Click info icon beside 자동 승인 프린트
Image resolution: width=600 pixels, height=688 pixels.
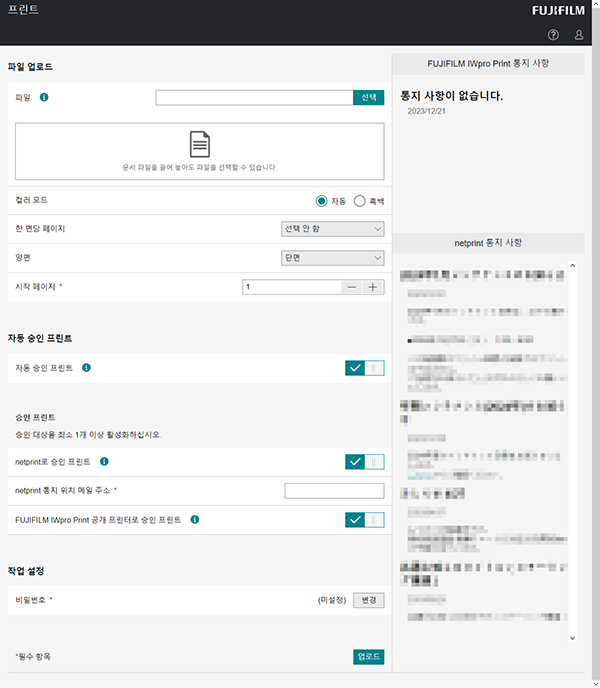(x=86, y=368)
